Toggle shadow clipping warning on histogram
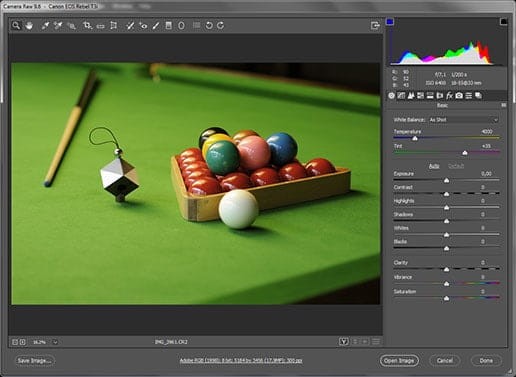 [x=390, y=22]
